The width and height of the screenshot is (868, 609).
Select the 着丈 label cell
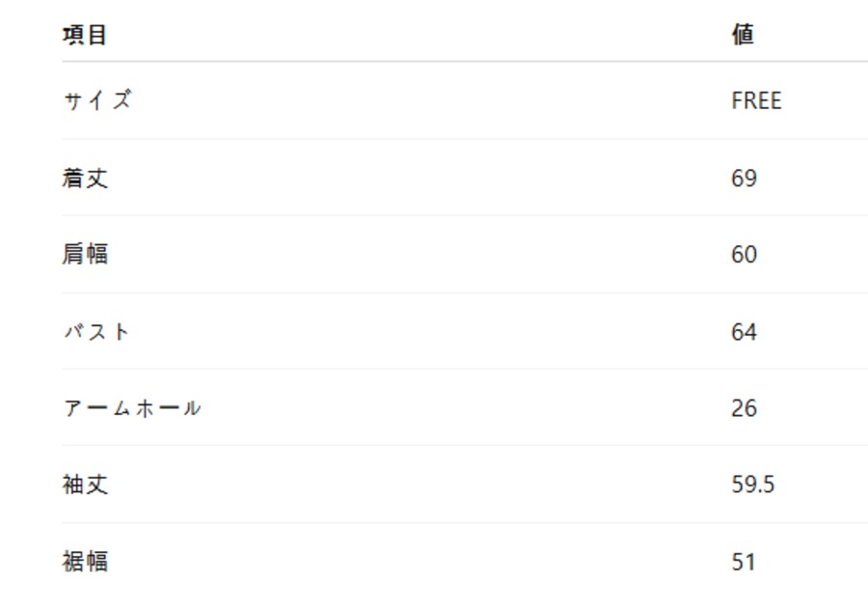point(85,178)
